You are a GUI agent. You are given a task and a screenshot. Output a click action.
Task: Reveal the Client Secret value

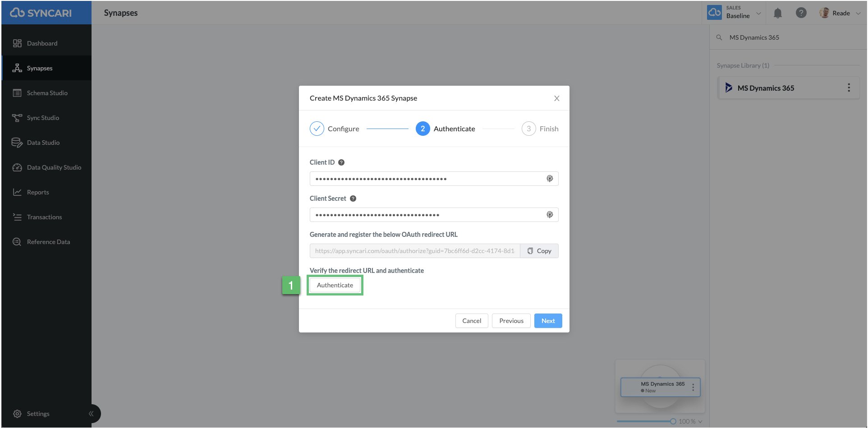pyautogui.click(x=550, y=215)
